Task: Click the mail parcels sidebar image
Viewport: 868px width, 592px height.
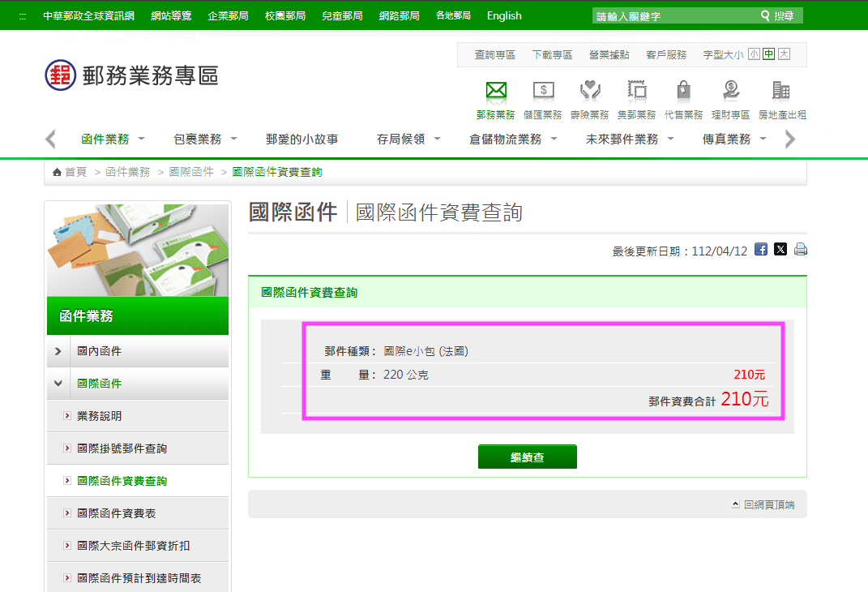Action: (138, 250)
